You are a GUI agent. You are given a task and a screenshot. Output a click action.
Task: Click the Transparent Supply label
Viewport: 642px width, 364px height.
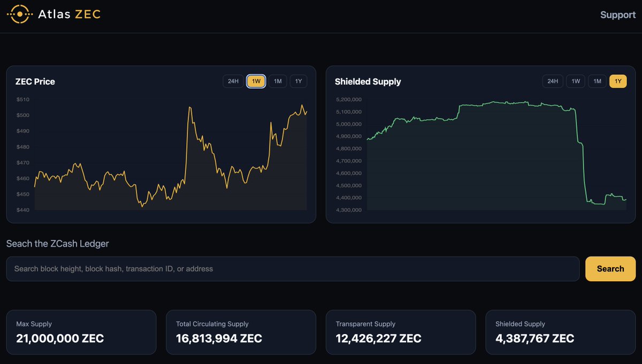(365, 324)
